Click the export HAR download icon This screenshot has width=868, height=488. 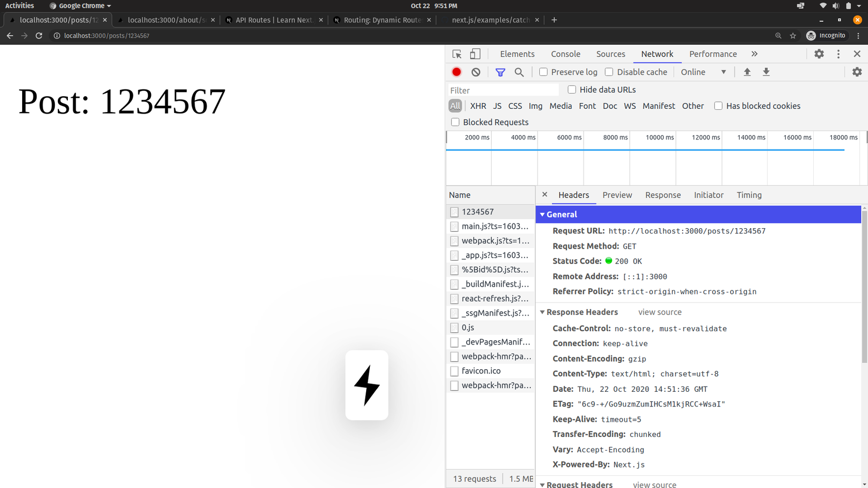[x=766, y=72]
